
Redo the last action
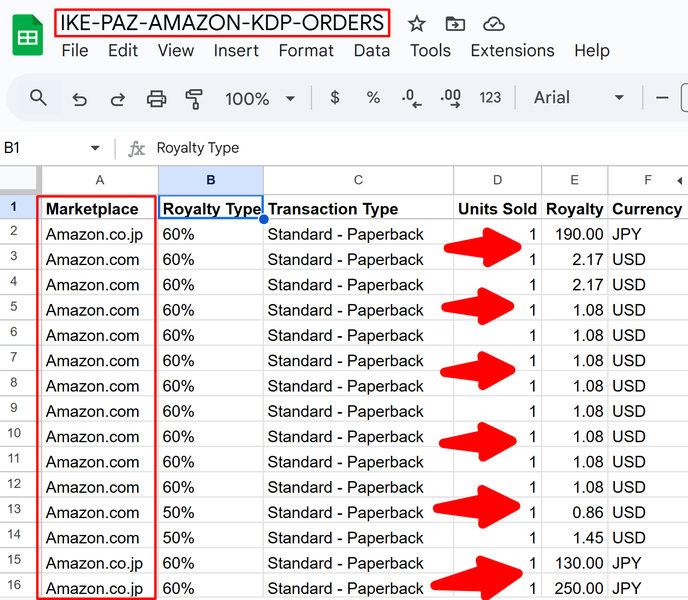(x=117, y=98)
